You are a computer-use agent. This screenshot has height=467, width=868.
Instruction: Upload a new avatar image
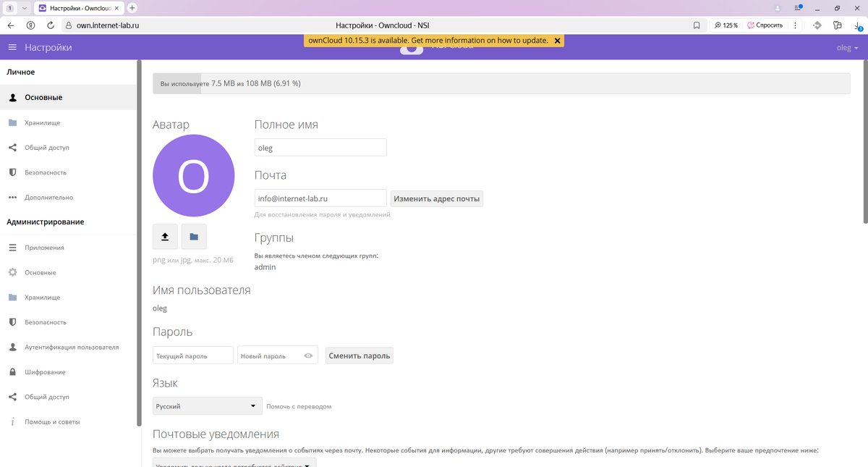[x=165, y=237]
